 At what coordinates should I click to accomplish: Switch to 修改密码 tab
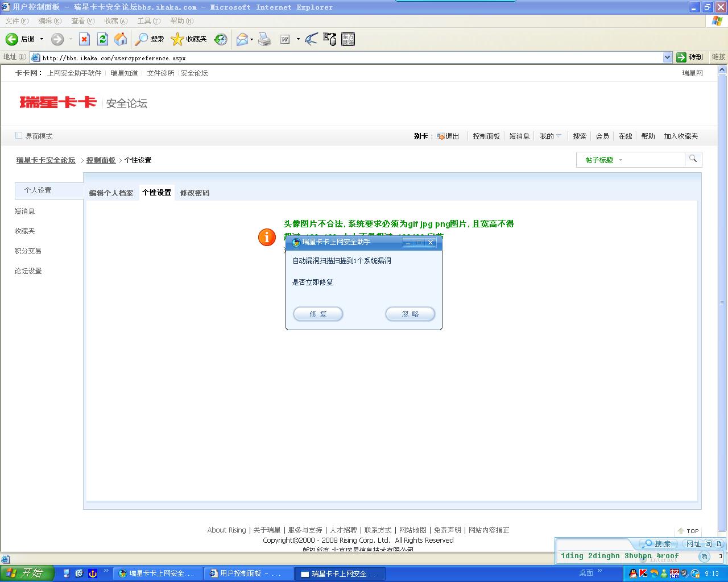click(x=195, y=193)
